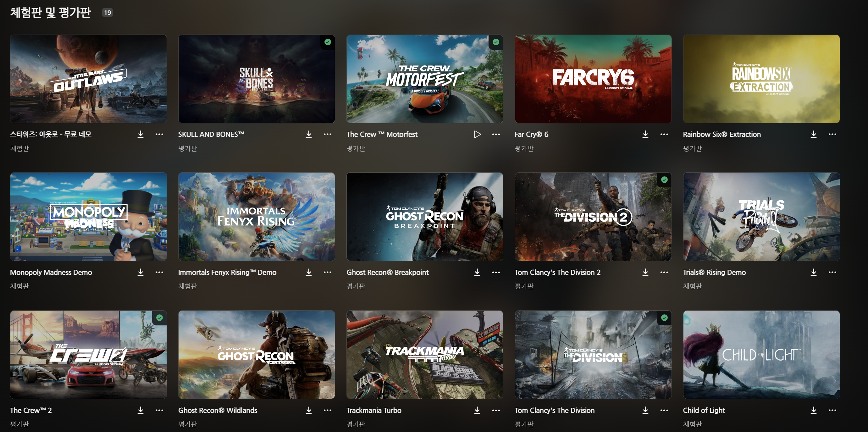868x432 pixels.
Task: Download Ghost Recon Breakpoint
Action: pos(477,272)
